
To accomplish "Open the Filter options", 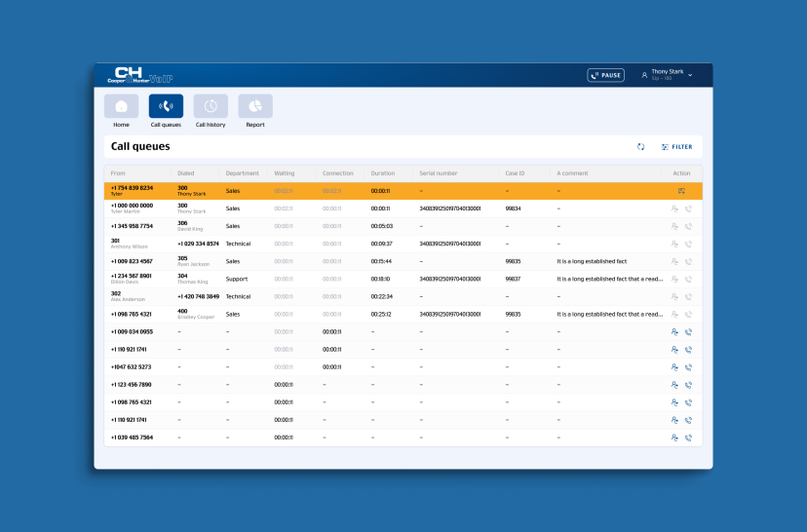I will [x=676, y=146].
